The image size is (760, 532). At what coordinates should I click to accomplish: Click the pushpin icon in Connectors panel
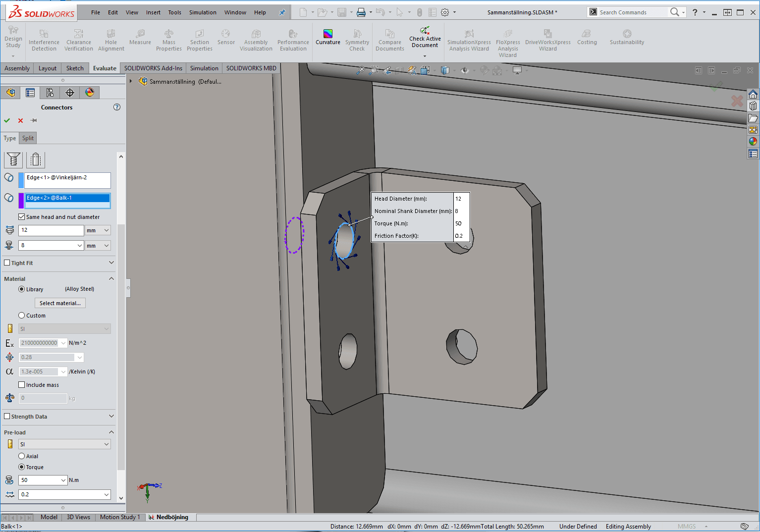pyautogui.click(x=34, y=120)
